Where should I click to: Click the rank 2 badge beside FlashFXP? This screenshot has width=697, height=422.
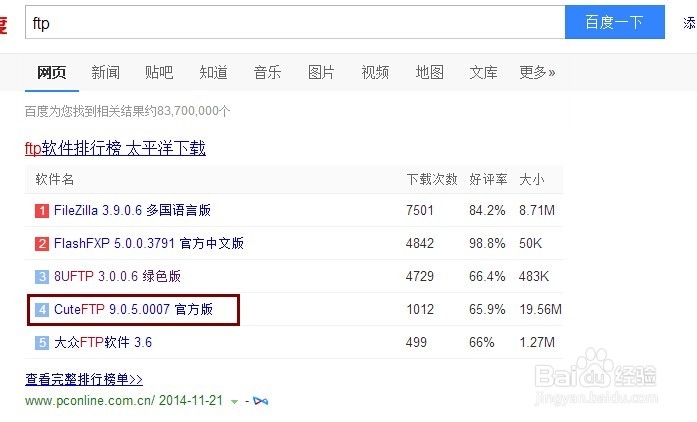pos(42,243)
